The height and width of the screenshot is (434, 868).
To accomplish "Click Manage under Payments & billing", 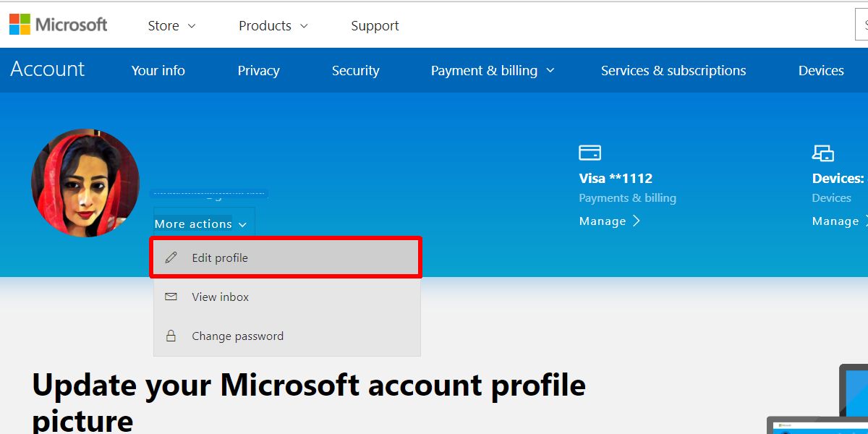I will 610,221.
